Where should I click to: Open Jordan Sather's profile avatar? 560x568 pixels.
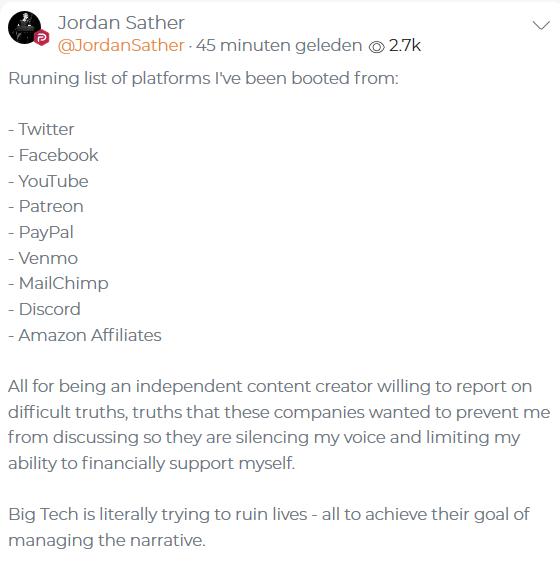25,28
